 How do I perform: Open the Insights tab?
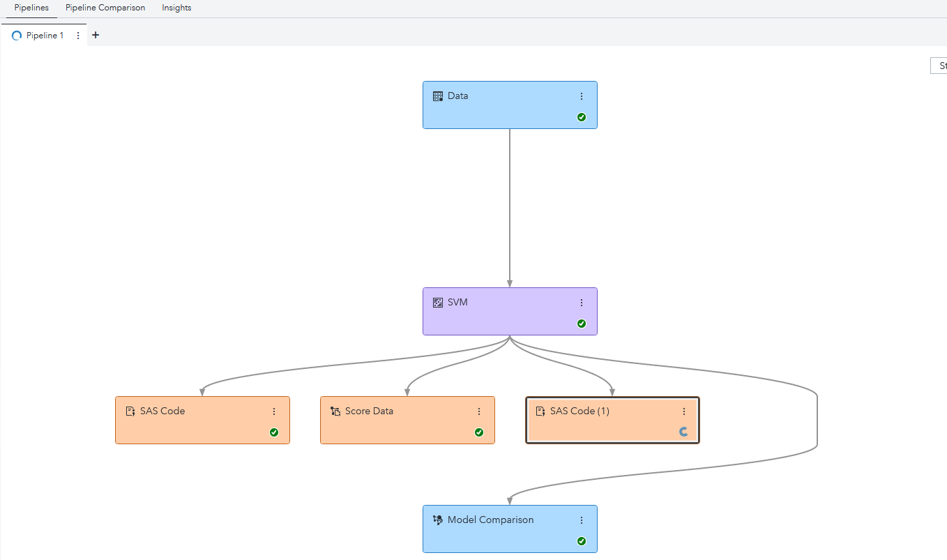pyautogui.click(x=176, y=8)
